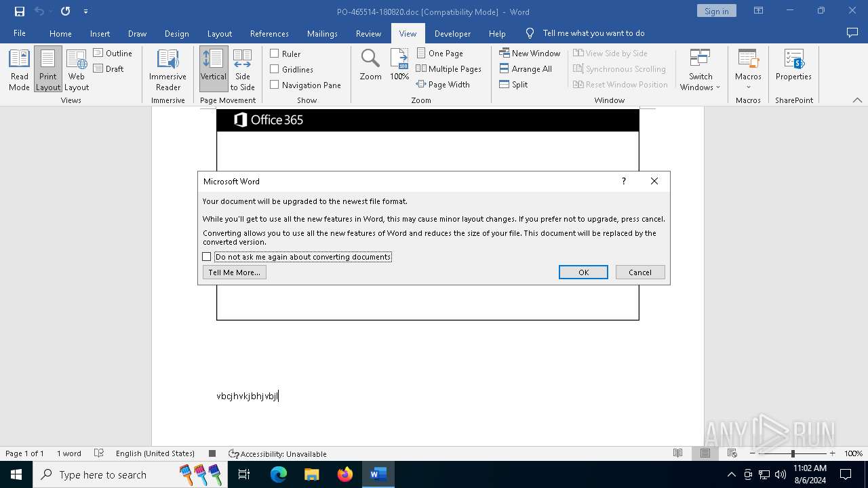
Task: Open the Layout tab
Action: (x=219, y=33)
